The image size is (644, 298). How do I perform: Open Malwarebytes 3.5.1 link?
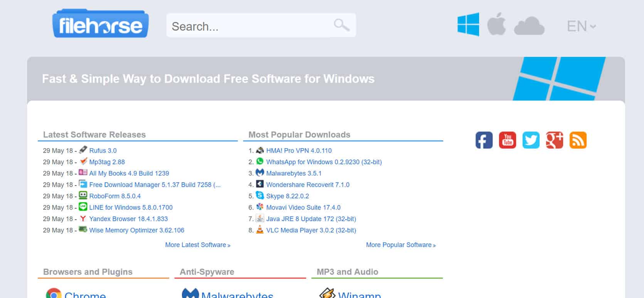(294, 173)
